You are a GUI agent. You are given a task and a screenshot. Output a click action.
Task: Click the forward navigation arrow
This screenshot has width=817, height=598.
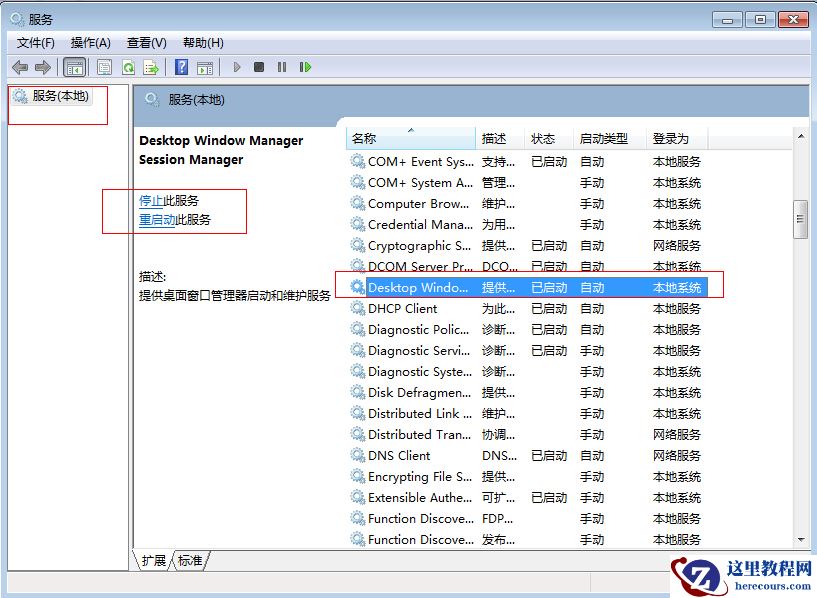pyautogui.click(x=42, y=67)
